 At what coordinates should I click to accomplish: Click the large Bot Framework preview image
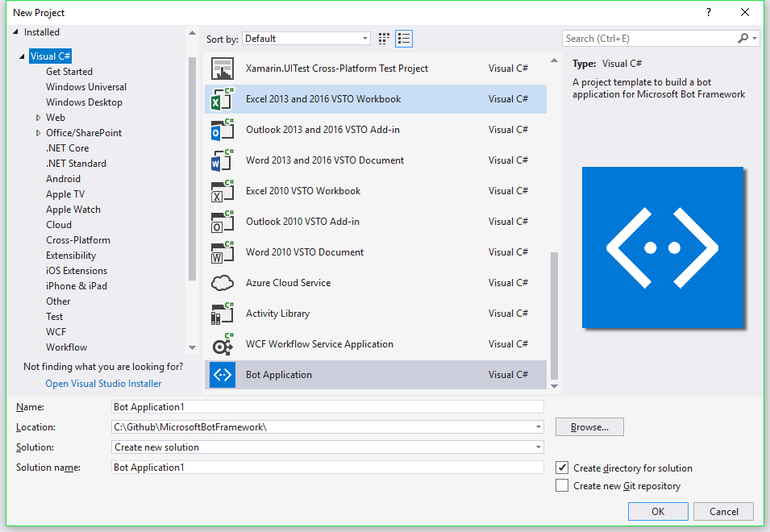pos(663,247)
